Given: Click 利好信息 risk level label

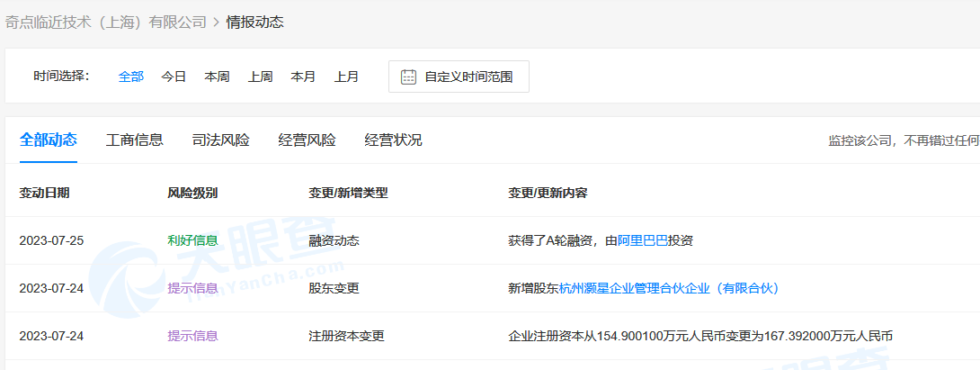Looking at the screenshot, I should point(192,241).
